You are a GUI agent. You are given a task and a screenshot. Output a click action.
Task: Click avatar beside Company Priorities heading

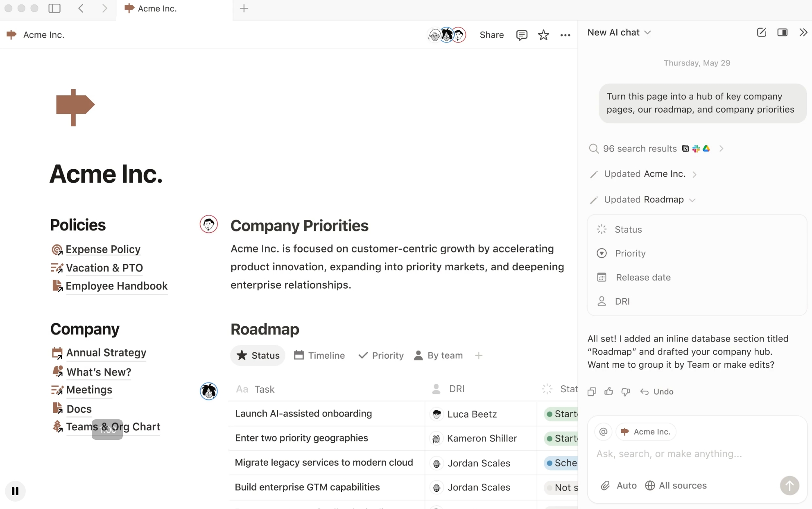coord(209,224)
